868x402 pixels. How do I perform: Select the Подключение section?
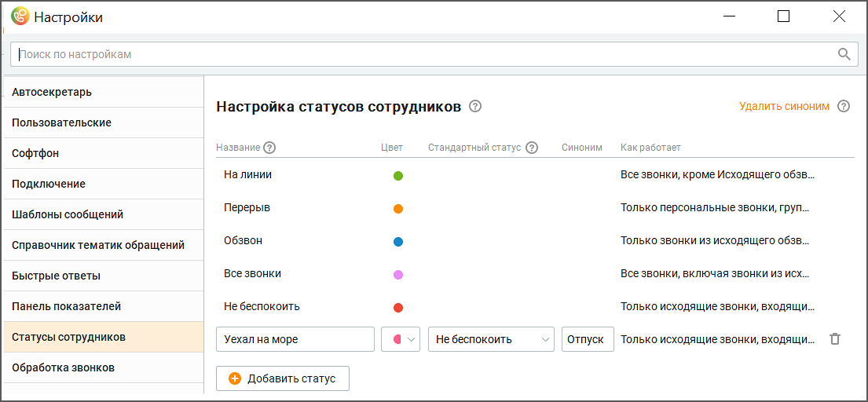pos(104,185)
